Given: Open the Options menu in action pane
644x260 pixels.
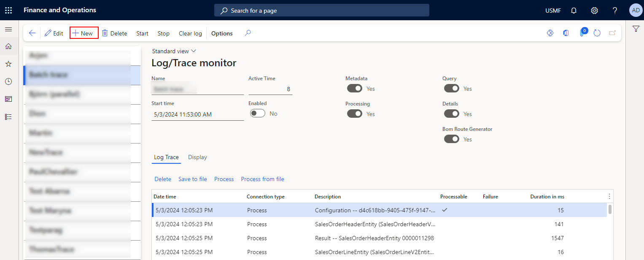Looking at the screenshot, I should (x=222, y=33).
